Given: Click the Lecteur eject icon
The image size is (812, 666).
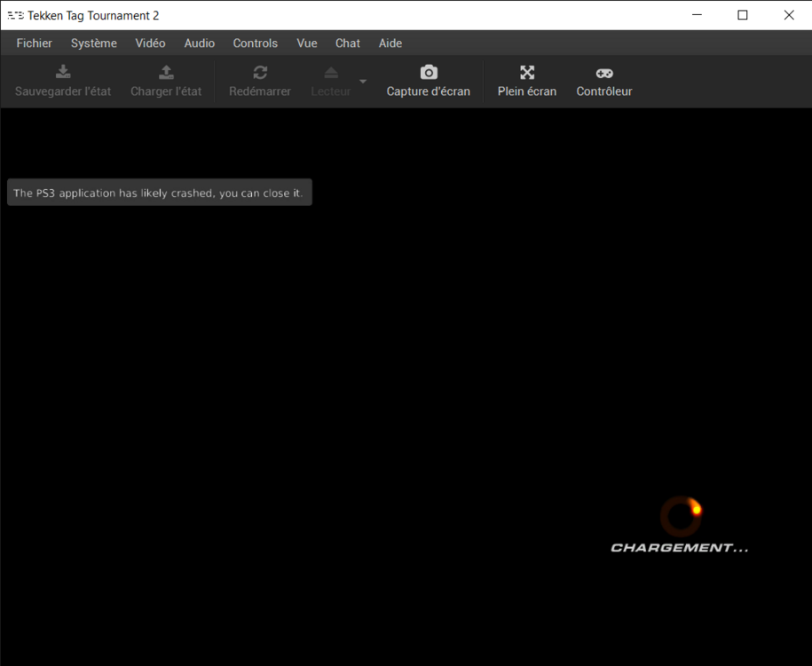Looking at the screenshot, I should tap(330, 73).
